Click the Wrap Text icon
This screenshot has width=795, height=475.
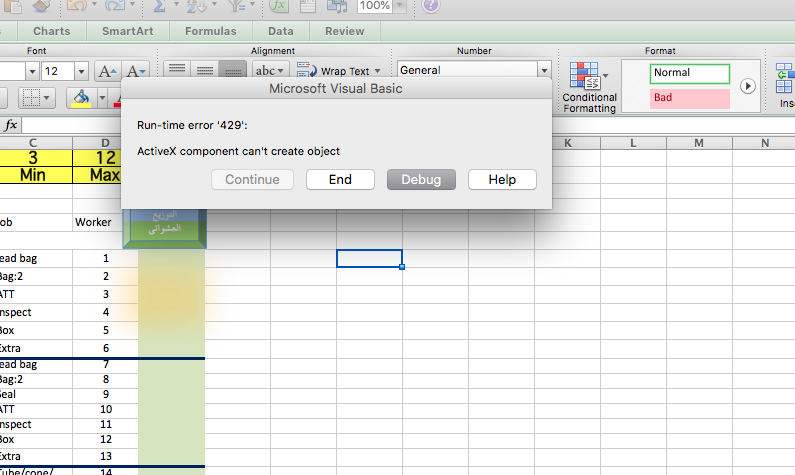click(307, 70)
